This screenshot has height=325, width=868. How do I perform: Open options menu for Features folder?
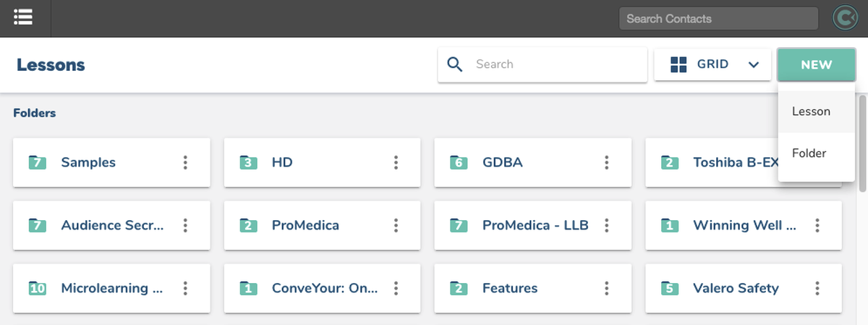[606, 289]
